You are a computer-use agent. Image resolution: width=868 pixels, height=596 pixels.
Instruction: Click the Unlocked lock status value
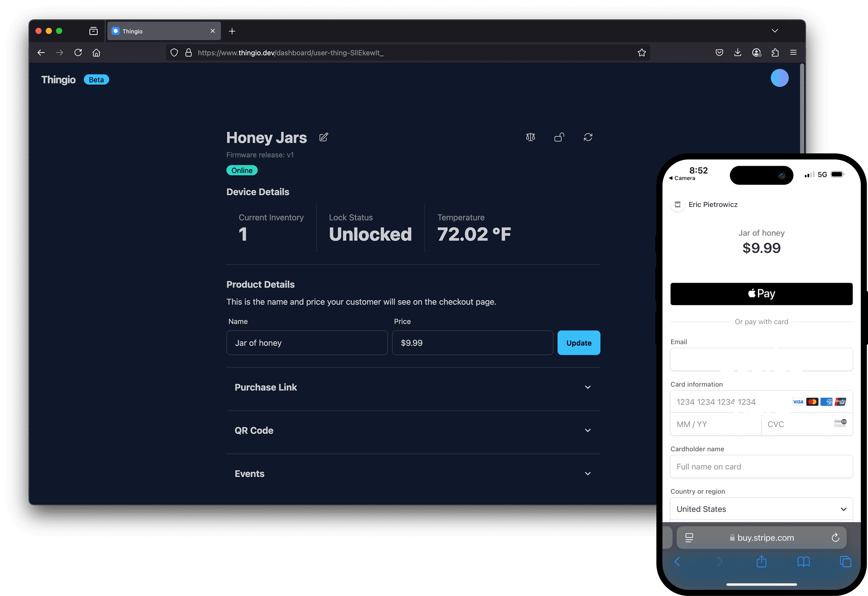coord(370,234)
